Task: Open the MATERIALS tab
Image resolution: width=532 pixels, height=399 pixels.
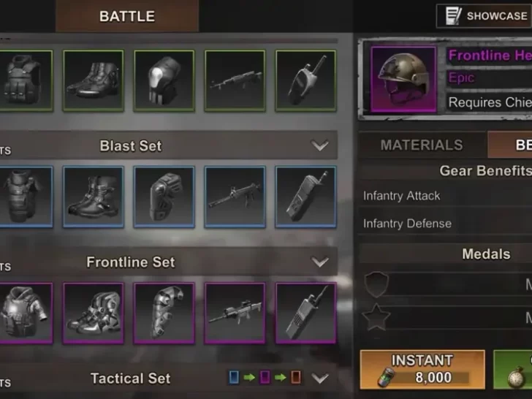Action: (x=422, y=145)
